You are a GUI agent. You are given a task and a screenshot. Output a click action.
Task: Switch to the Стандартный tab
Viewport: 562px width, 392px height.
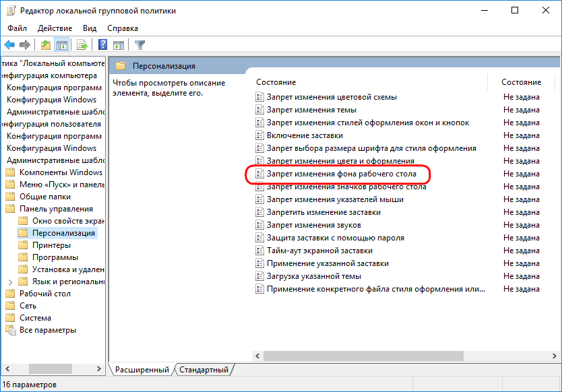(204, 370)
